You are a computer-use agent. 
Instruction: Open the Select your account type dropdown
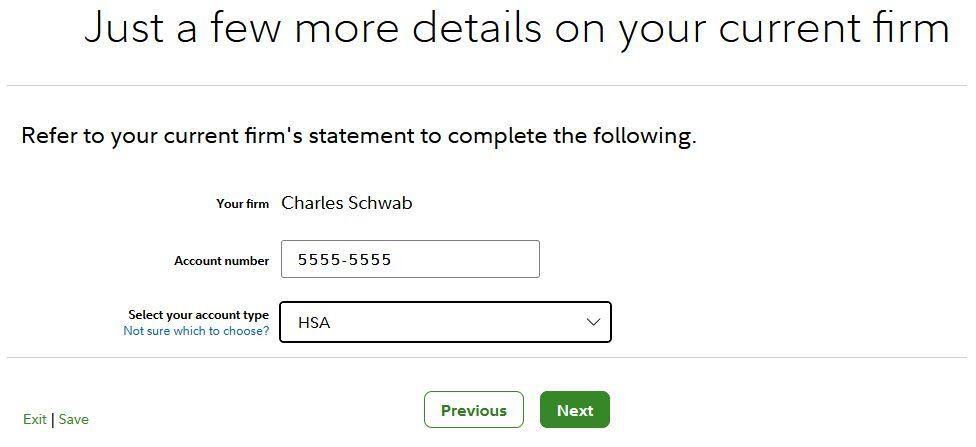pyautogui.click(x=445, y=322)
